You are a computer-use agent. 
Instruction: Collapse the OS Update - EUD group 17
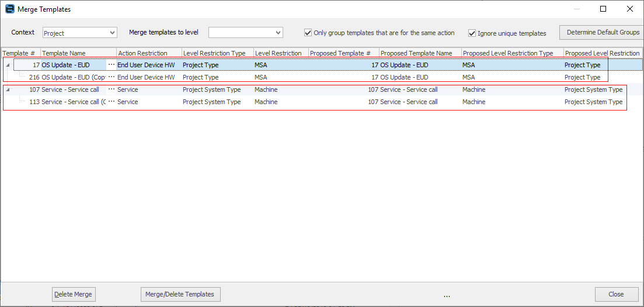pos(8,65)
